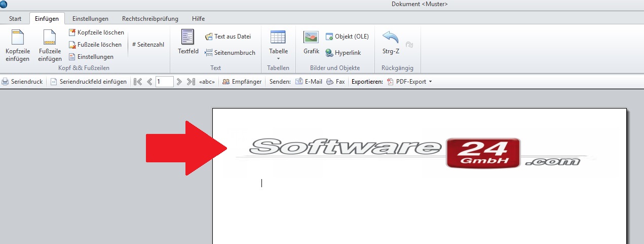Click the redo arrow icon
Viewport: 644px width, 244px height.
pos(409,45)
